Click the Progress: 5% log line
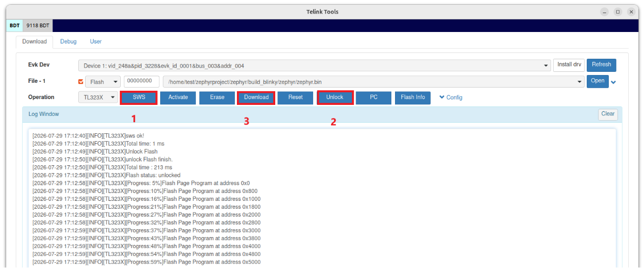This screenshot has height=268, width=644. pos(141,183)
